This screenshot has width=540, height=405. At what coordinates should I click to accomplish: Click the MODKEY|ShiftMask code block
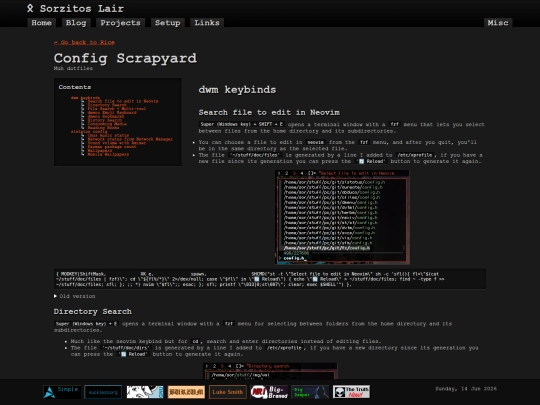pos(270,279)
